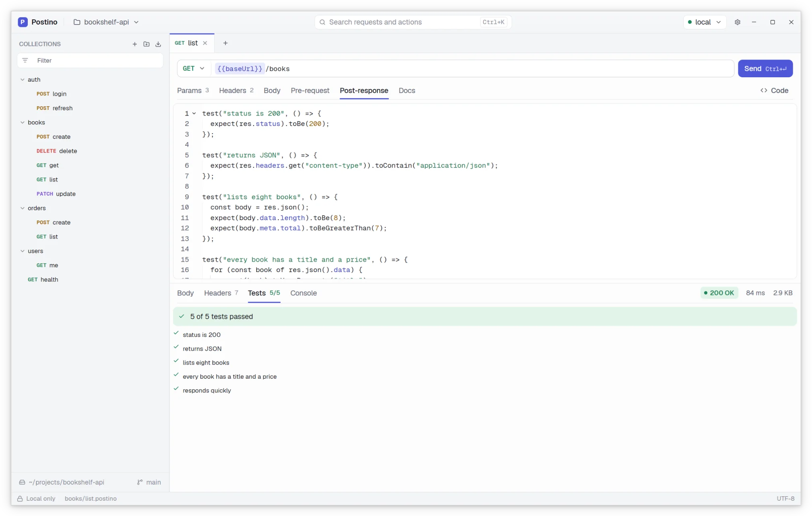Image resolution: width=812 pixels, height=516 pixels.
Task: Add a new collection with plus icon
Action: click(x=135, y=44)
